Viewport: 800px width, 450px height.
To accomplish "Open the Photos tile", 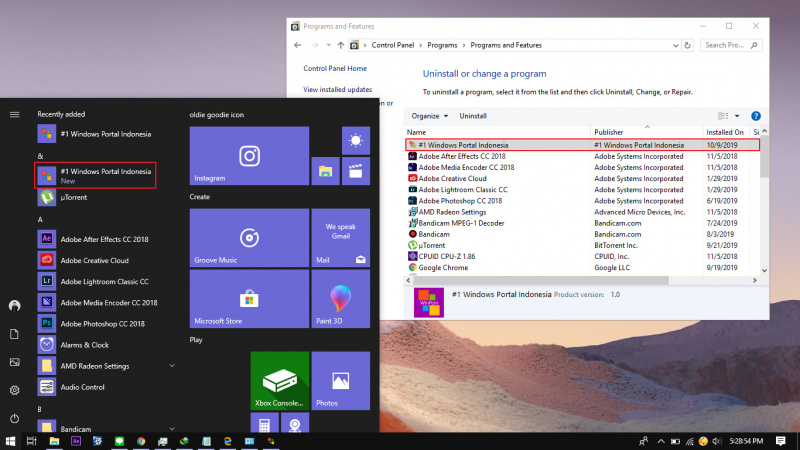I will click(340, 381).
